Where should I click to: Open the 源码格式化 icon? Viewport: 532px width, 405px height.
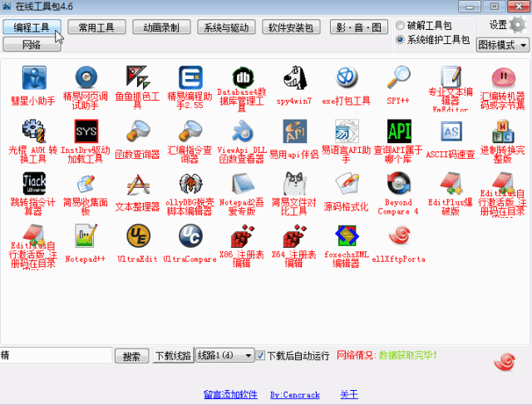[x=347, y=184]
